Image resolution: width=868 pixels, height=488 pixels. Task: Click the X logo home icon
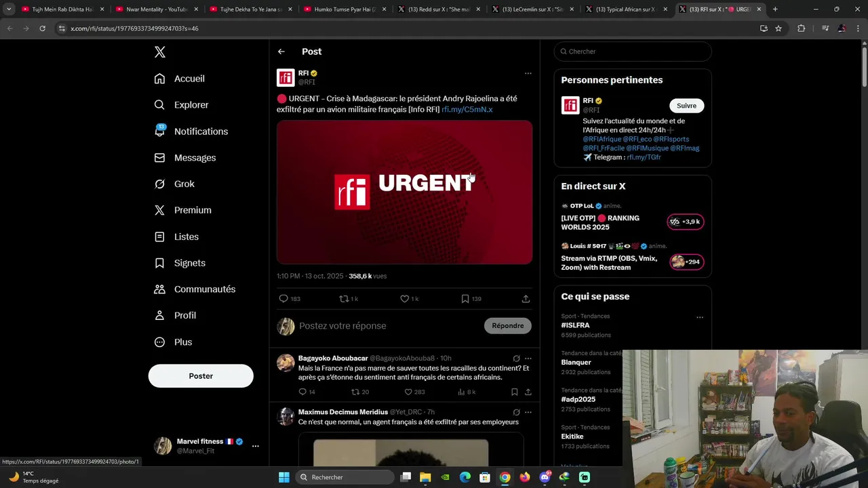[x=160, y=52]
